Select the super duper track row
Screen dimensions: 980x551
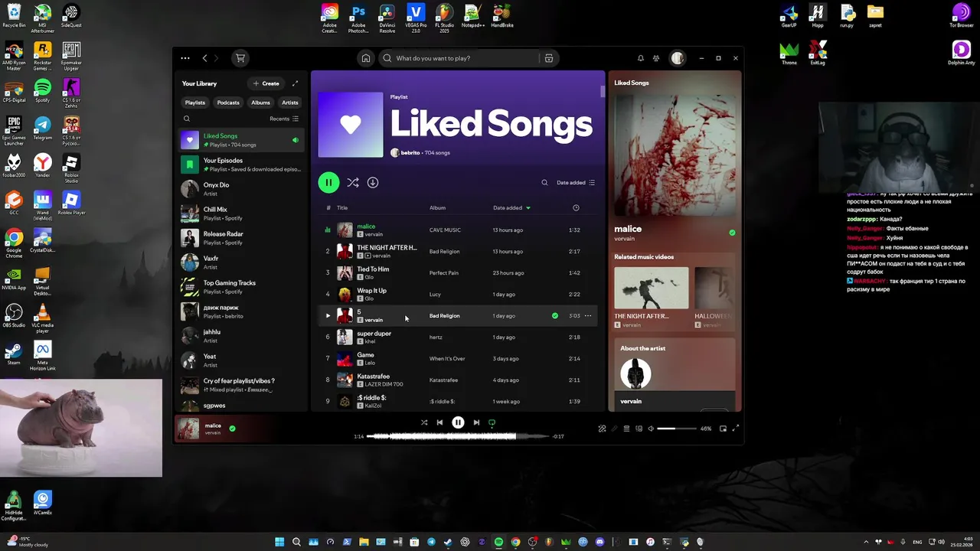[x=458, y=337]
